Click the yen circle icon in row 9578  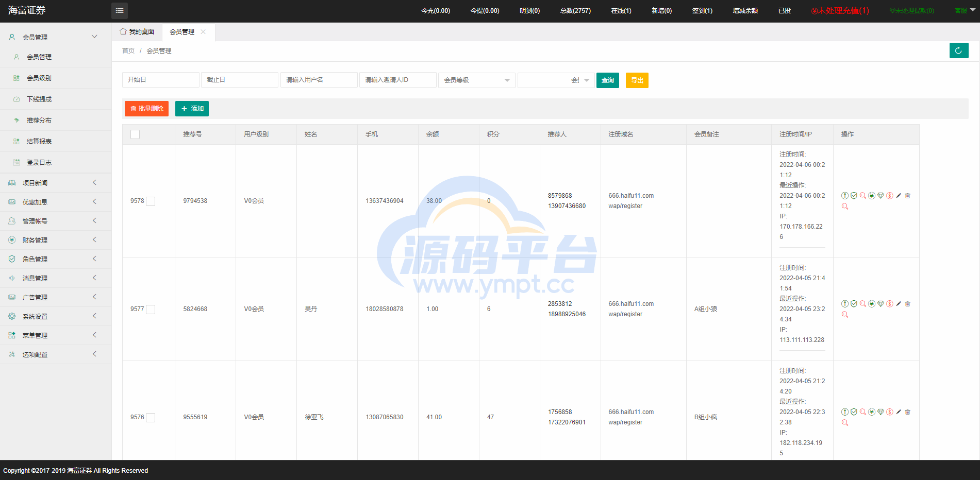tap(872, 196)
